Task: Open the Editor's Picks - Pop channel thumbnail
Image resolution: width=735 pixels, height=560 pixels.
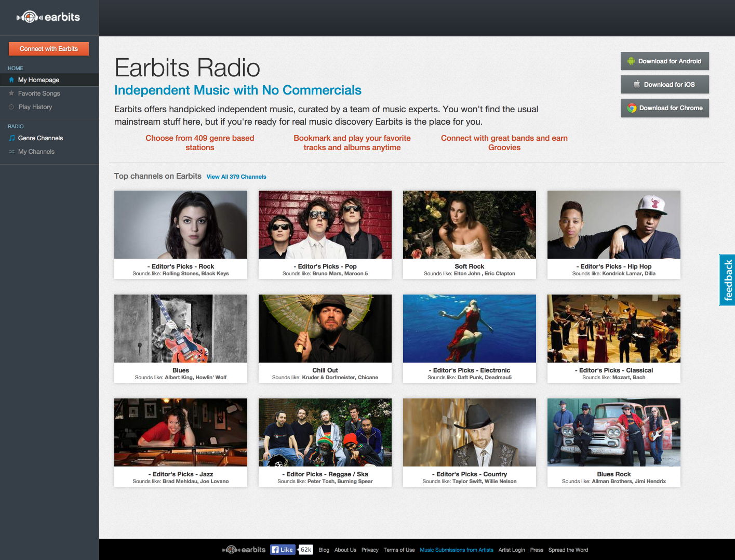Action: [325, 224]
